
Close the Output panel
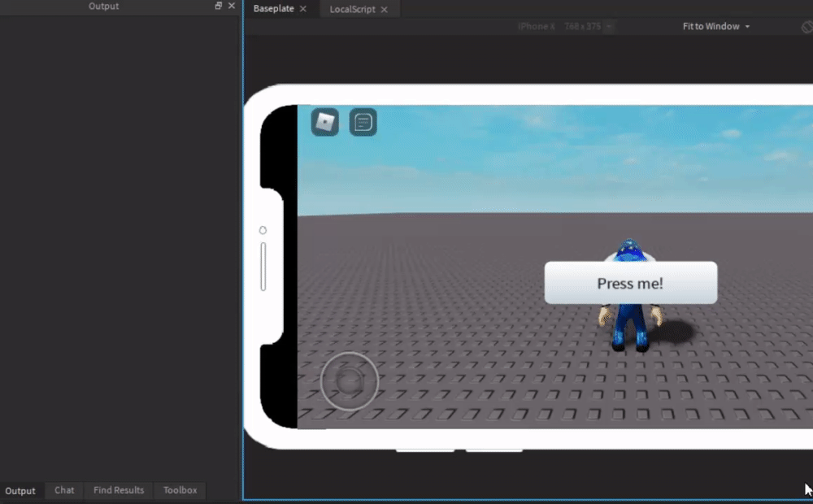pos(232,6)
